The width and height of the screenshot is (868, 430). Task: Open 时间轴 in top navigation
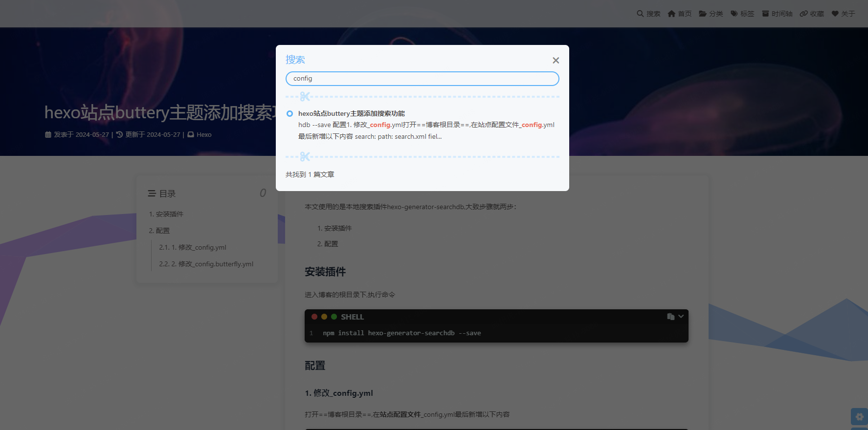click(x=777, y=14)
